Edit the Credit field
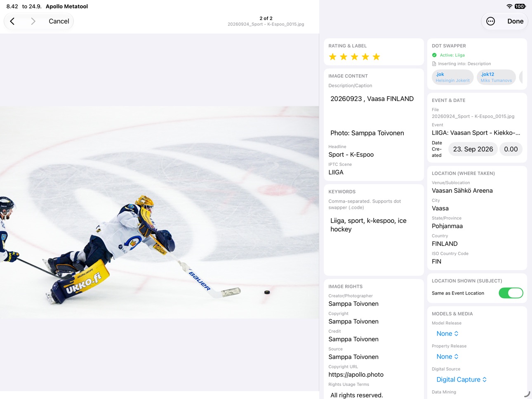The width and height of the screenshot is (532, 399). point(374,339)
